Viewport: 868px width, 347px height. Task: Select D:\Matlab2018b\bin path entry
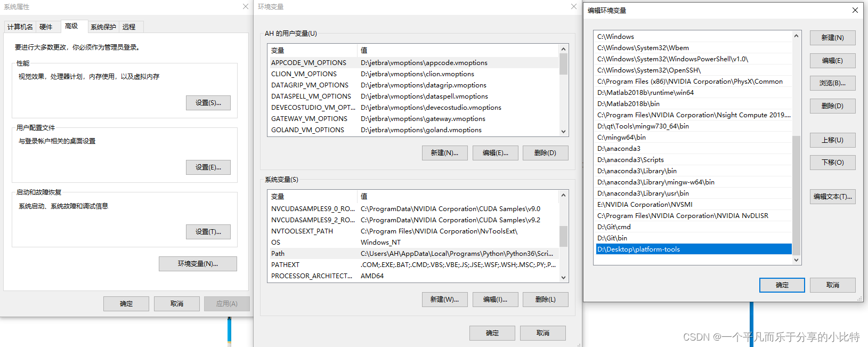tap(694, 103)
